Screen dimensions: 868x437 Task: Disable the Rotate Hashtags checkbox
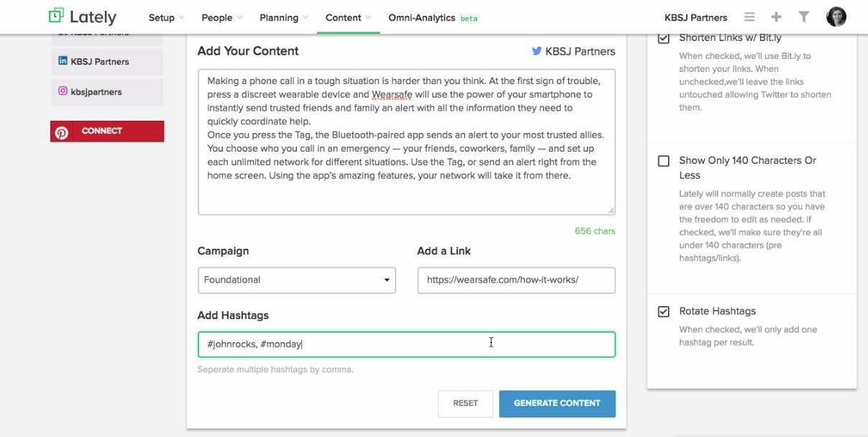(x=664, y=312)
